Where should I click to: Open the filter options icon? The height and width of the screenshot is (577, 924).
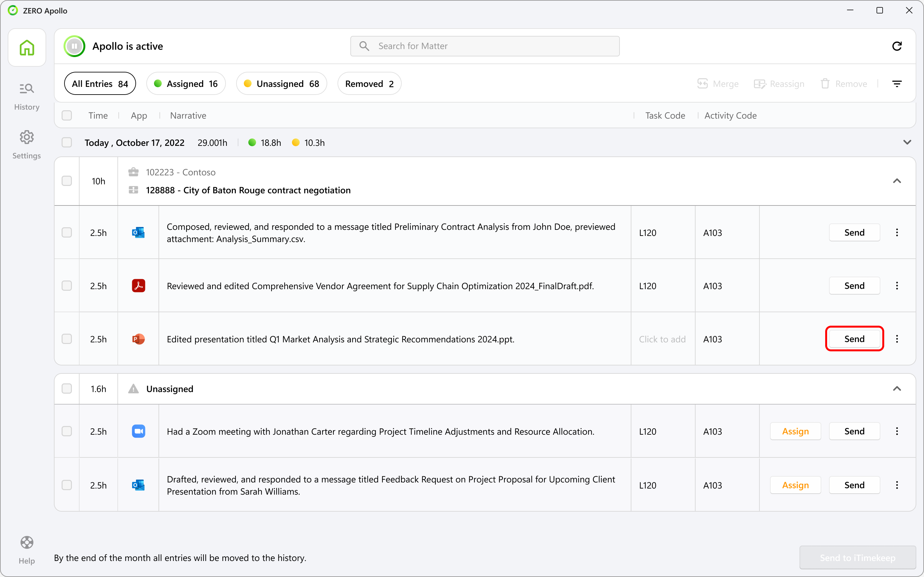click(x=898, y=83)
